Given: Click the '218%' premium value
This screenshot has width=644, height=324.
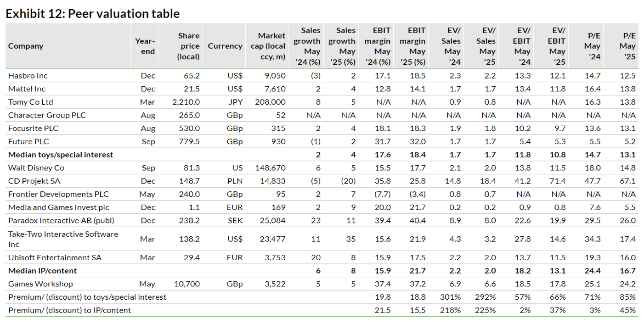Looking at the screenshot, I should pyautogui.click(x=452, y=310).
